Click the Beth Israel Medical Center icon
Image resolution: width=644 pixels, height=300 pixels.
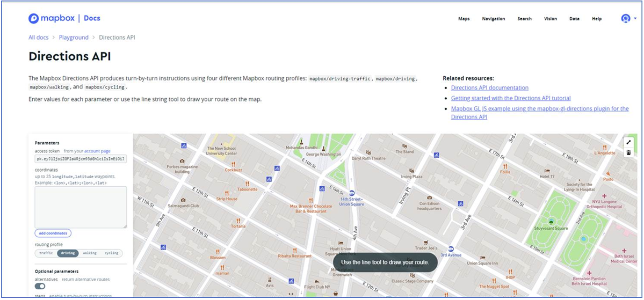(624, 250)
